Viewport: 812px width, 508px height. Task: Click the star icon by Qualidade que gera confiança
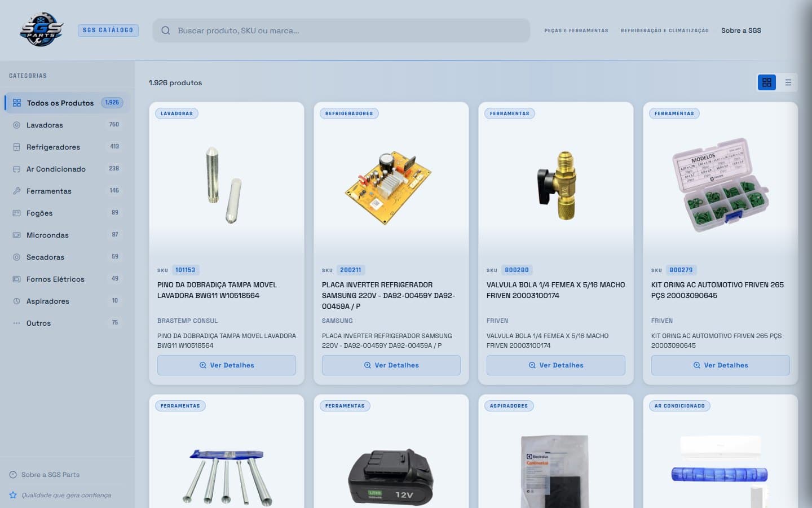tap(13, 495)
